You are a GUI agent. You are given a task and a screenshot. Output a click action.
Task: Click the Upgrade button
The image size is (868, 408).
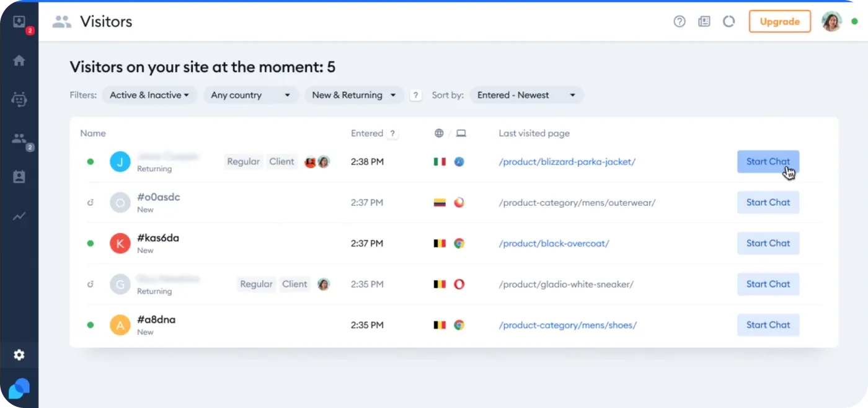click(x=779, y=21)
